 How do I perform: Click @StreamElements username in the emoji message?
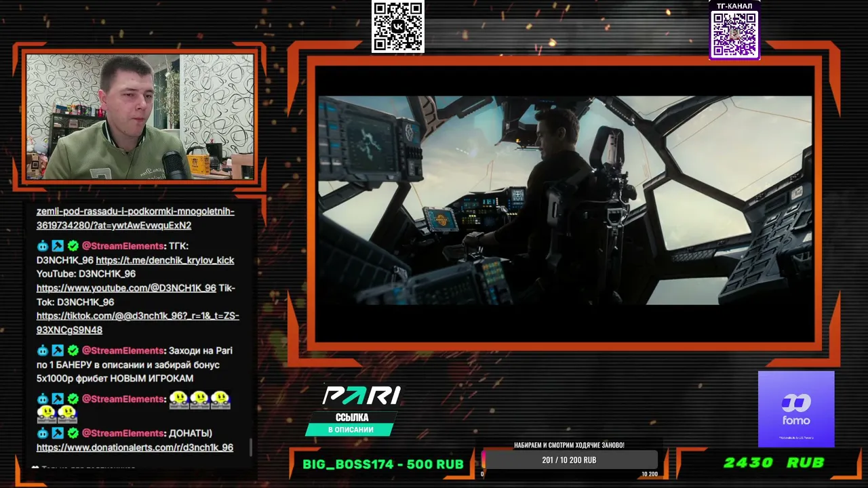coord(123,399)
